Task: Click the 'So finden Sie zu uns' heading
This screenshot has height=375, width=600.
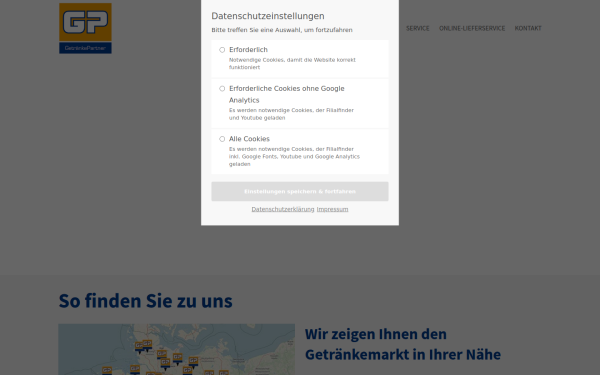Action: tap(145, 301)
